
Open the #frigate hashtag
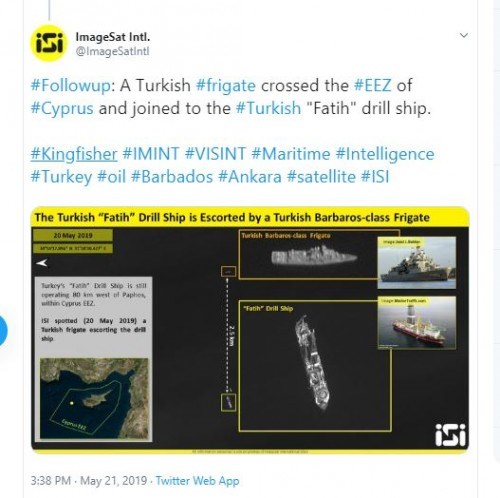coord(226,85)
